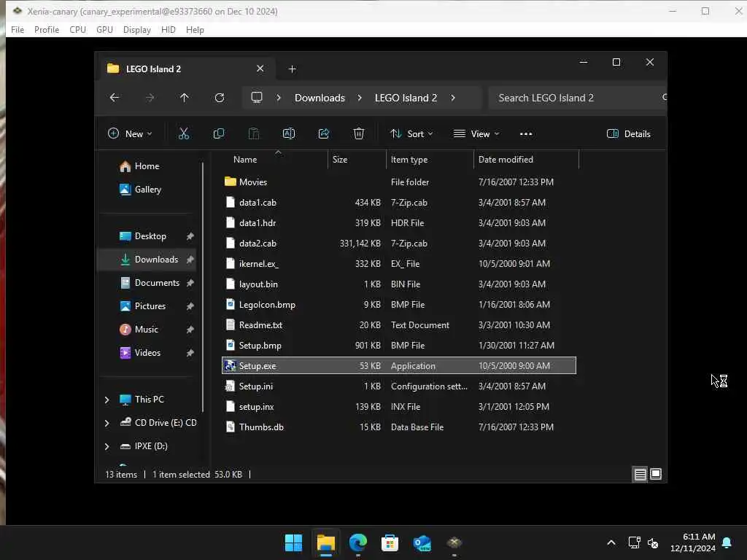Click the forward navigation arrow
Viewport: 747px width, 560px height.
(150, 98)
